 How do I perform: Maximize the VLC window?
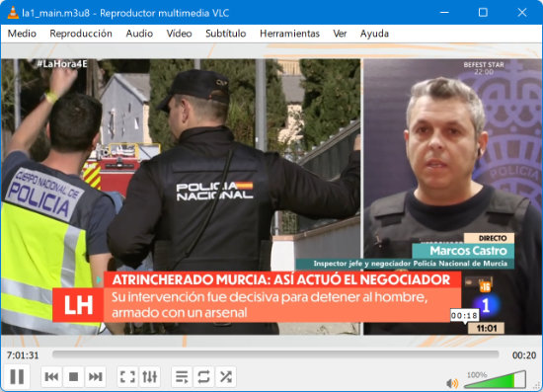click(x=483, y=13)
